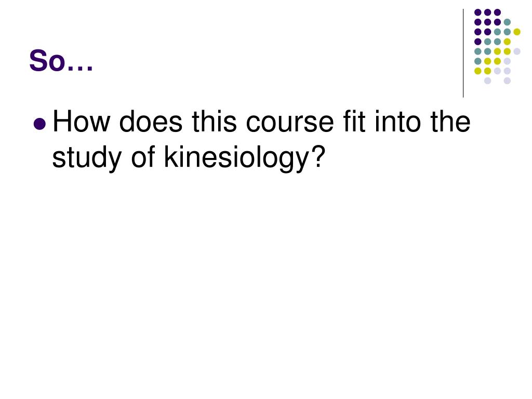Click the word "How" in the bullet

tap(82, 122)
